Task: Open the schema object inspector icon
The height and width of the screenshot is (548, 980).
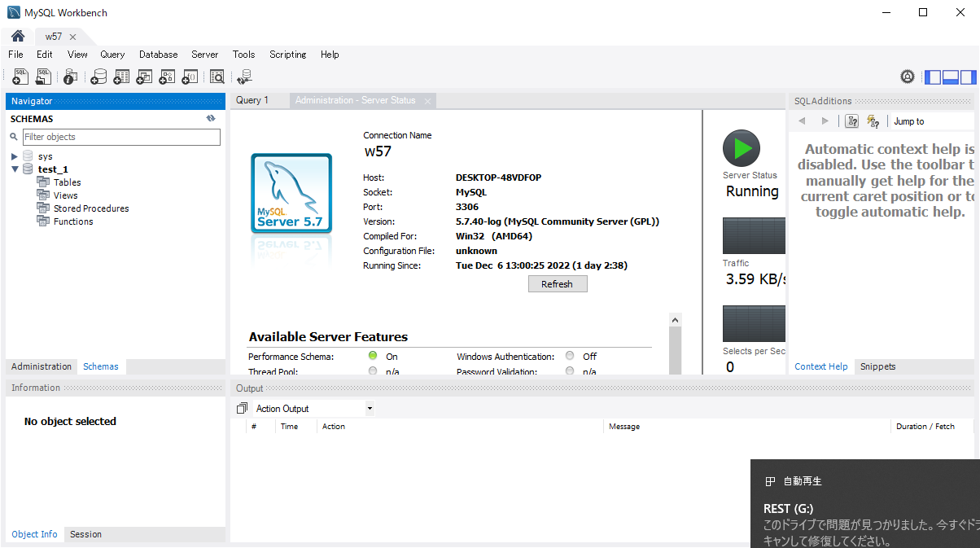Action: 70,77
